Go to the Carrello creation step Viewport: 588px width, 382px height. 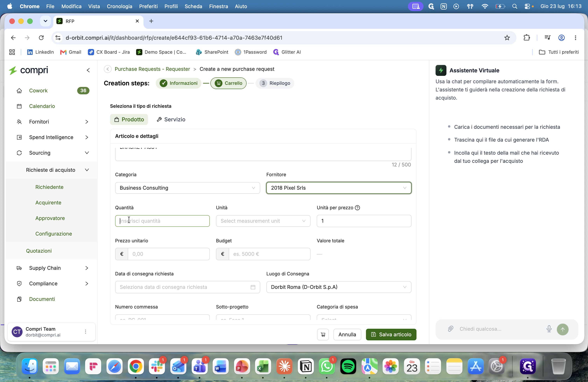coord(228,83)
